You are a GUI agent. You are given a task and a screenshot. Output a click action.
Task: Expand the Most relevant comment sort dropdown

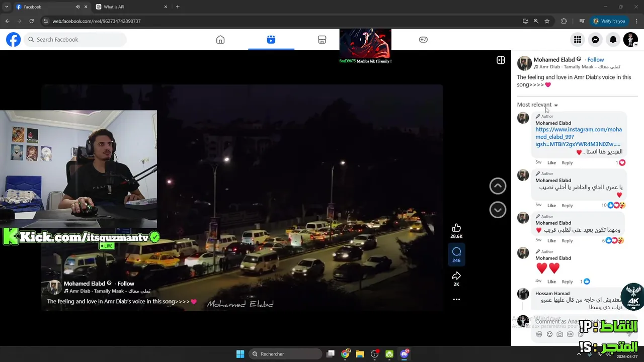coord(537,105)
